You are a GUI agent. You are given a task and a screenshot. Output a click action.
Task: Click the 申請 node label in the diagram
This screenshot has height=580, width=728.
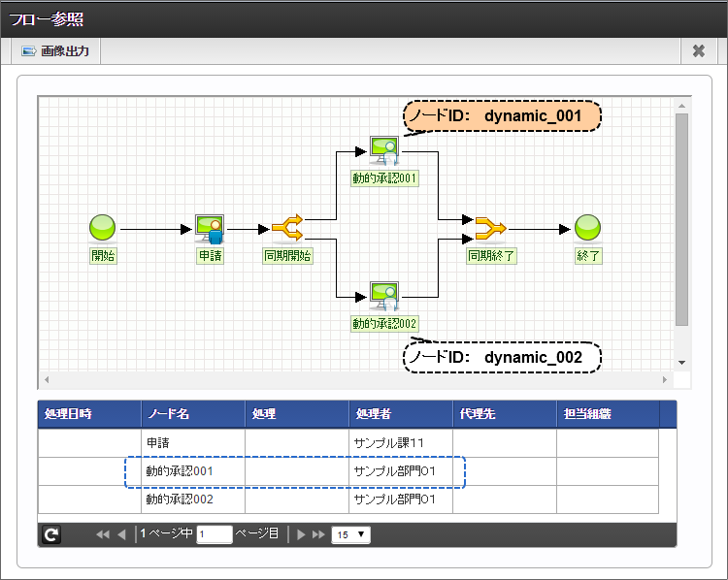211,256
